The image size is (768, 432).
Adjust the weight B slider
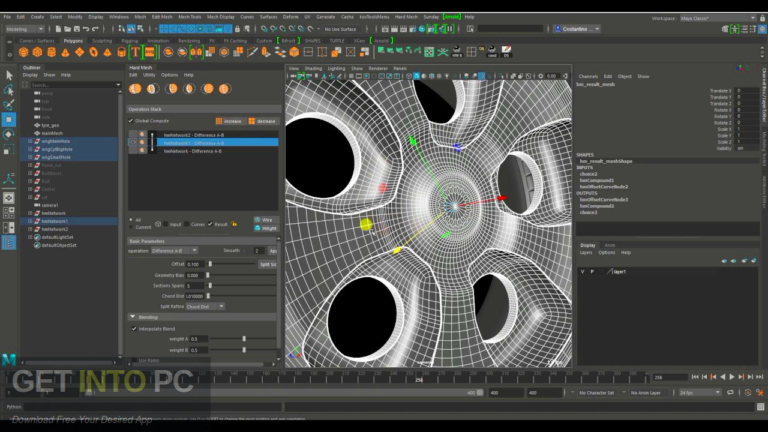(x=243, y=350)
